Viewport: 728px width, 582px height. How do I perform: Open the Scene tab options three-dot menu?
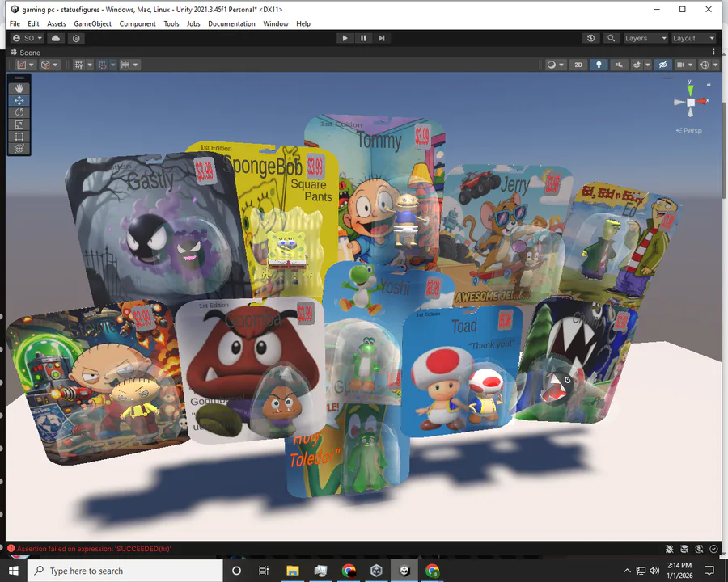(x=713, y=52)
